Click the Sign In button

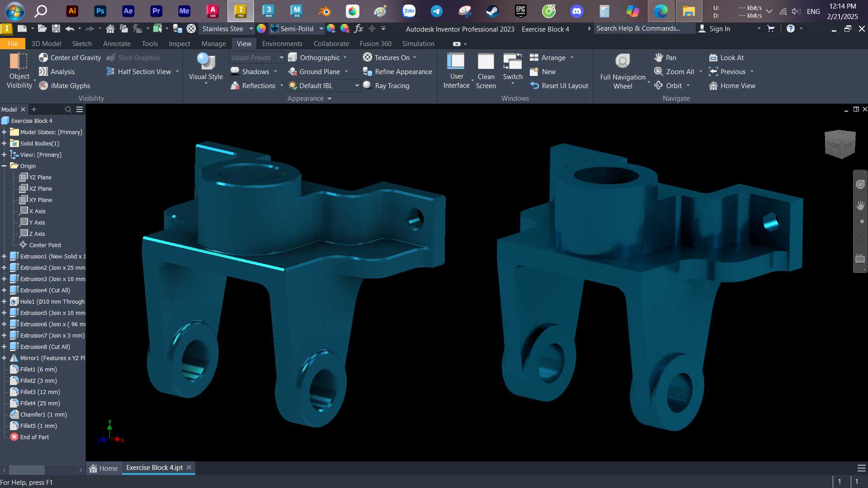click(x=714, y=28)
